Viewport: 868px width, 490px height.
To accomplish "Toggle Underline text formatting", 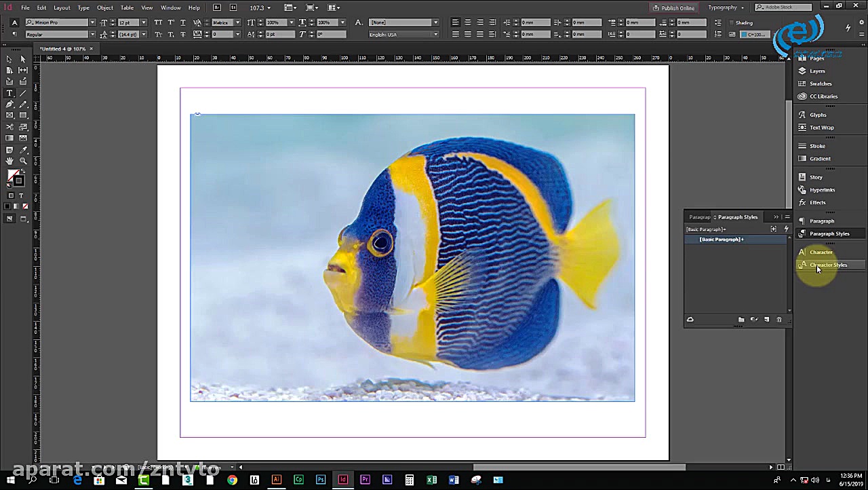I will [x=183, y=22].
